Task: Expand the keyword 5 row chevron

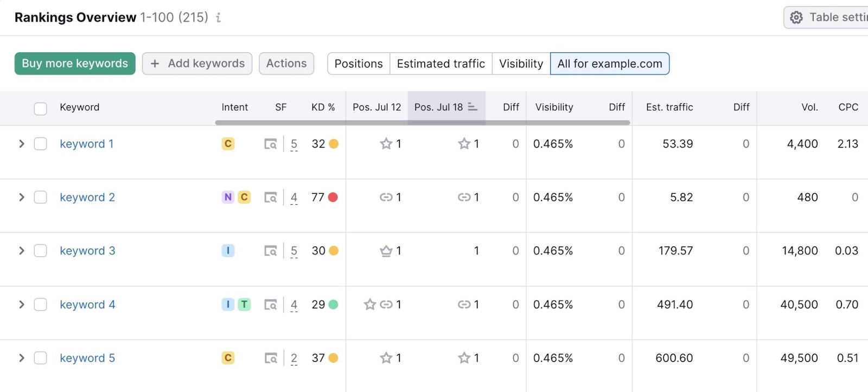Action: pyautogui.click(x=22, y=358)
